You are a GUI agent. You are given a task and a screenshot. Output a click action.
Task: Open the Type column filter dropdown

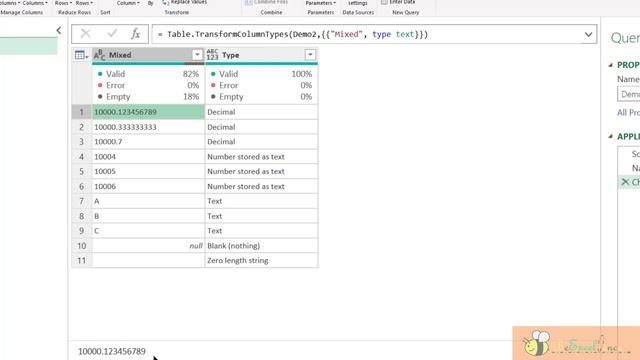310,55
